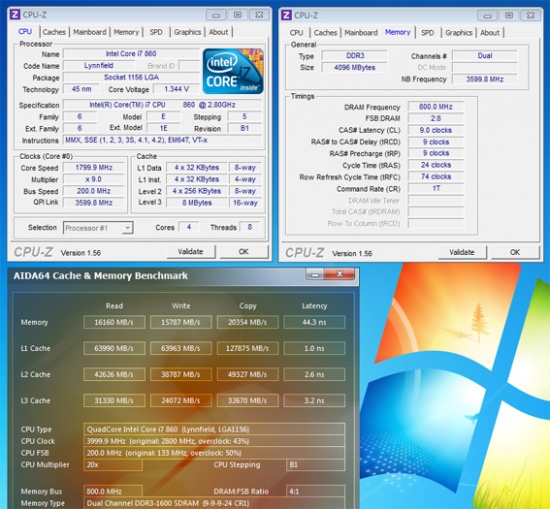Open About tab in right CPU-Z window
The width and height of the screenshot is (550, 509).
pyautogui.click(x=490, y=33)
